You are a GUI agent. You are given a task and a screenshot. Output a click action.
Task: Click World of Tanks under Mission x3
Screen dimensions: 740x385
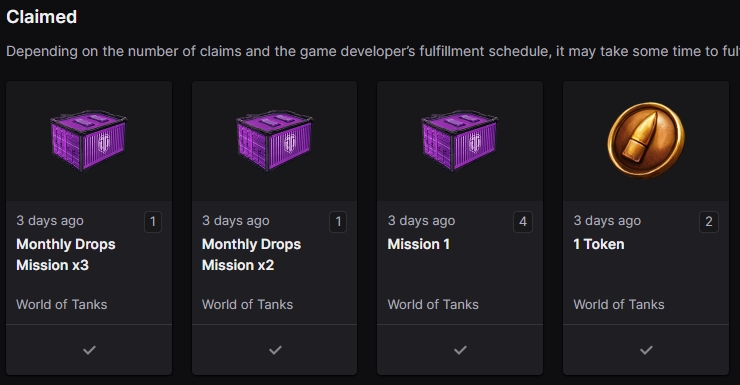click(62, 305)
